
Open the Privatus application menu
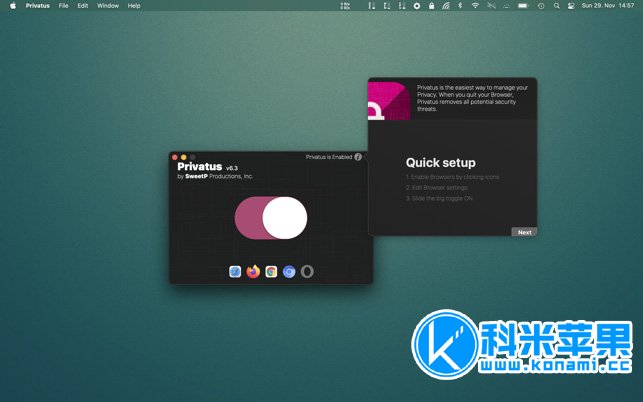pos(37,6)
